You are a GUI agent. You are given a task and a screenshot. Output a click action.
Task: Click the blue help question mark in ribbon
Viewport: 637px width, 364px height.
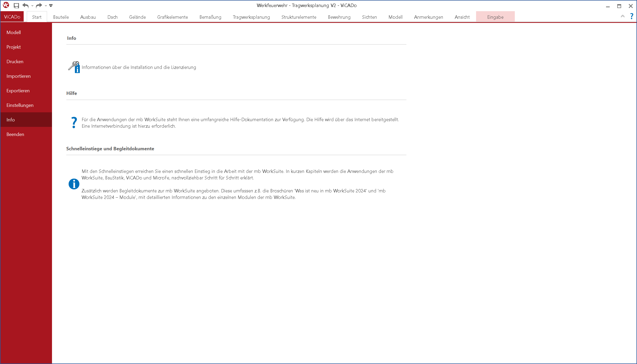click(632, 16)
